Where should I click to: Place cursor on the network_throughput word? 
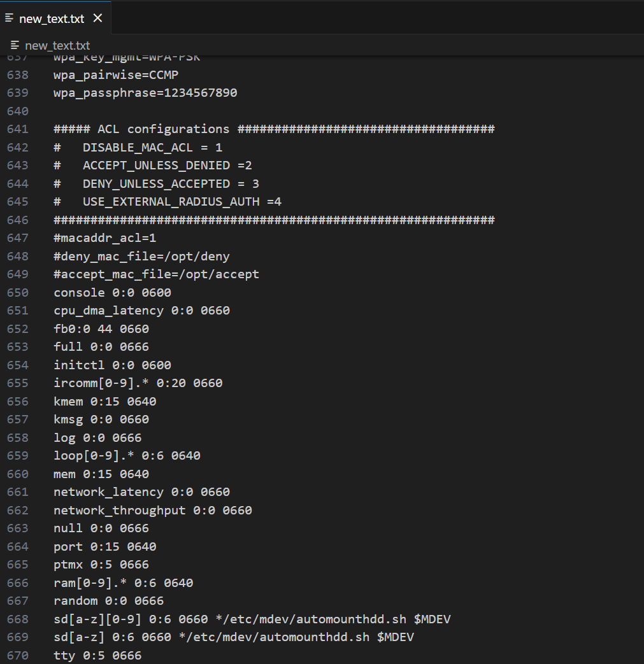[119, 511]
